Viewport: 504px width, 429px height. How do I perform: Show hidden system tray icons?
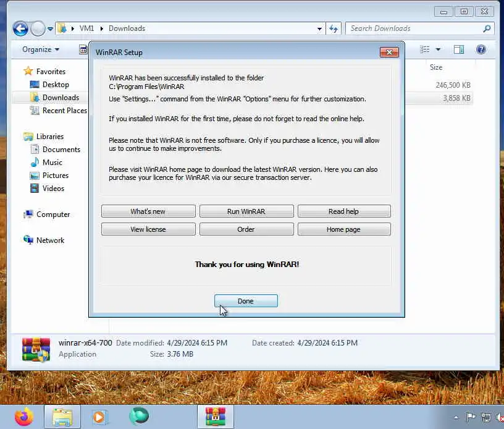click(x=456, y=418)
